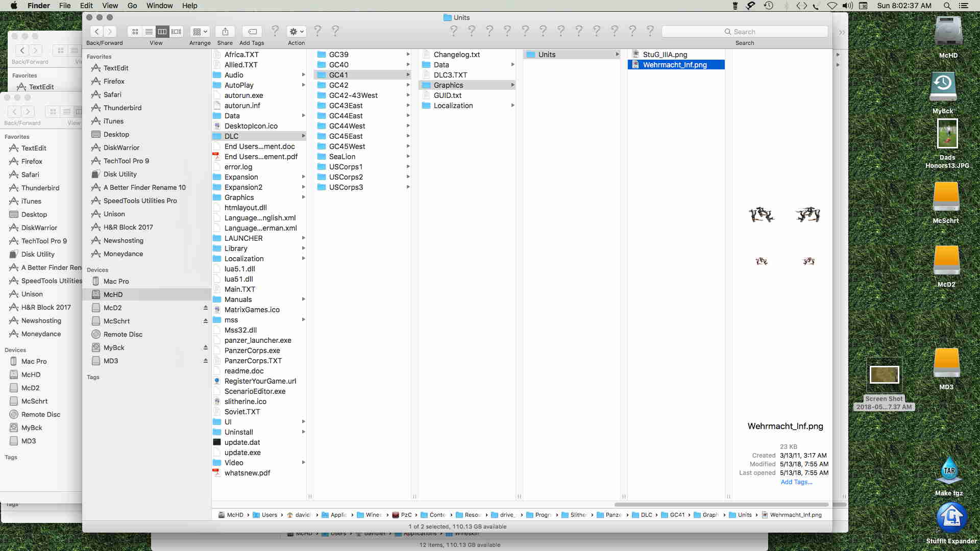Image resolution: width=980 pixels, height=551 pixels.
Task: Open the View menu
Action: click(110, 6)
